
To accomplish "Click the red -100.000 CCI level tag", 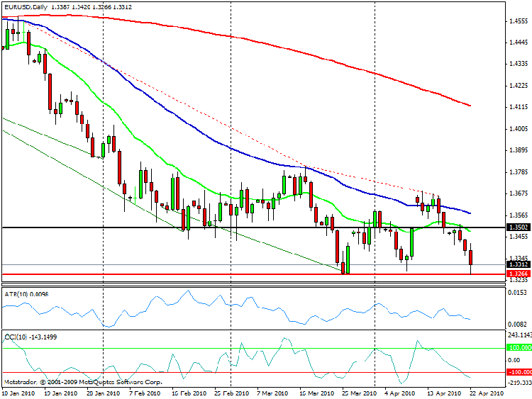I will (x=519, y=372).
